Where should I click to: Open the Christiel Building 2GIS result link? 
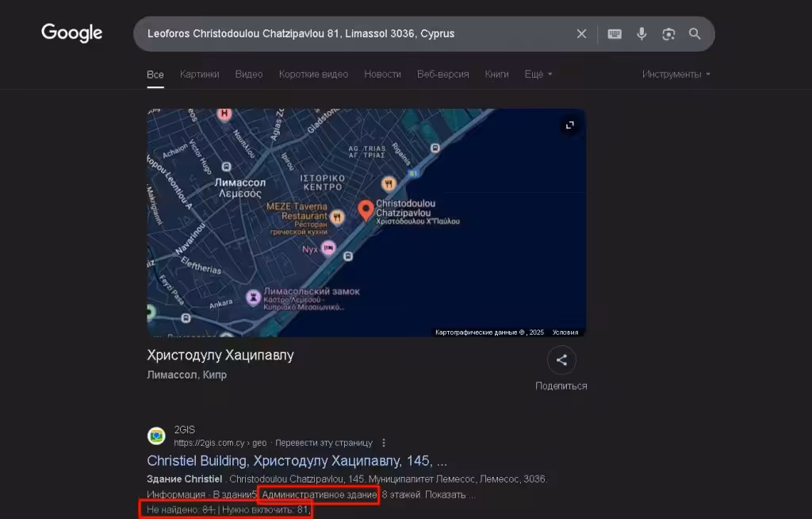coord(297,460)
